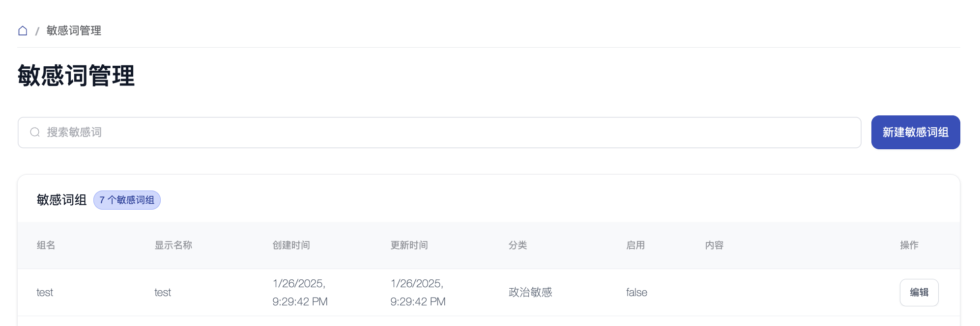Click the 新建敏感词组 button
This screenshot has height=326, width=980.
[x=915, y=132]
